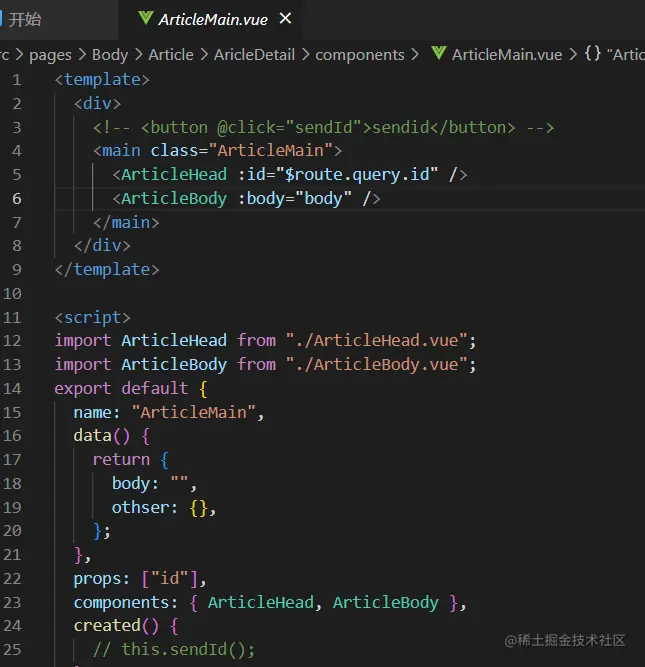Click the ArticleMain.vue breadcrumb file
The image size is (645, 667).
pyautogui.click(x=507, y=55)
